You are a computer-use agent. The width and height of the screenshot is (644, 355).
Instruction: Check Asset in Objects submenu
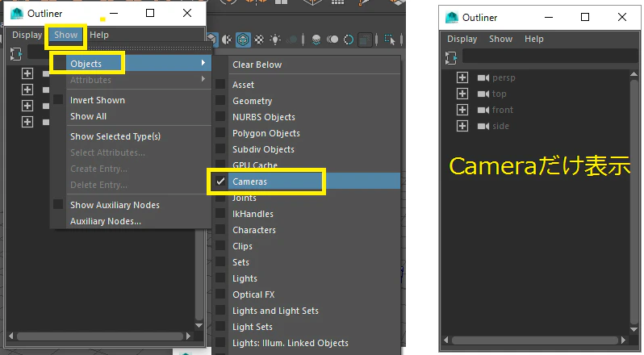click(x=220, y=84)
